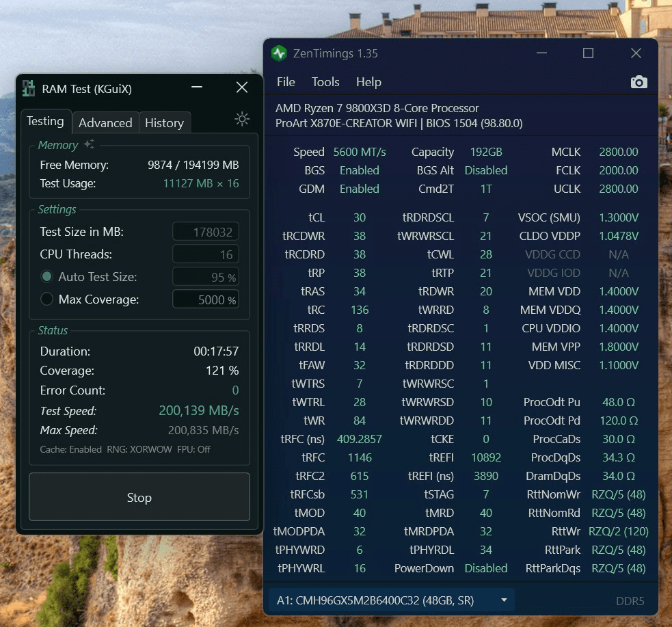Click the tREFI value 10892
The image size is (672, 627).
tap(486, 457)
